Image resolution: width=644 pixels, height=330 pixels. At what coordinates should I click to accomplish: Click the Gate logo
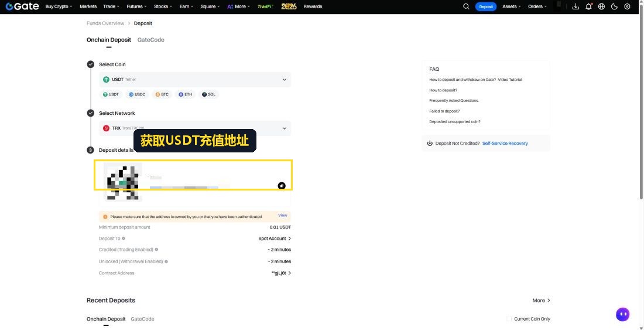coord(22,6)
